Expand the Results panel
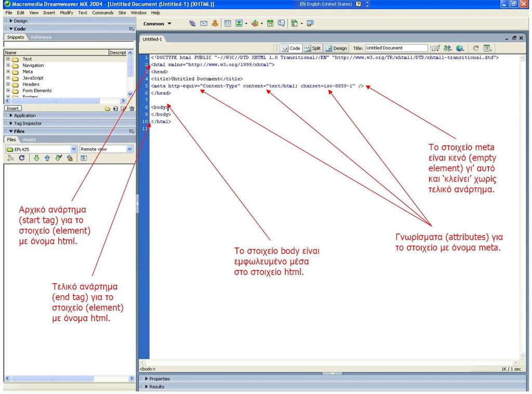 point(147,387)
